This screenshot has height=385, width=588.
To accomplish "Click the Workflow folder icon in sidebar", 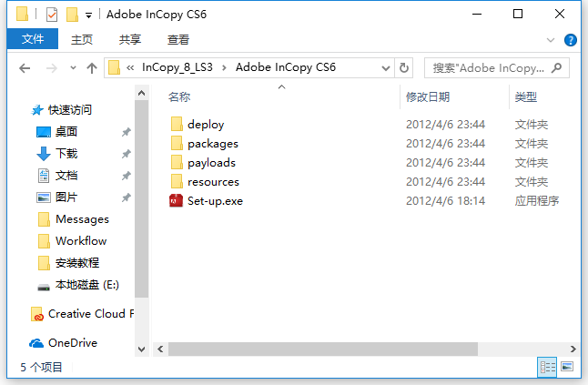I will 44,241.
